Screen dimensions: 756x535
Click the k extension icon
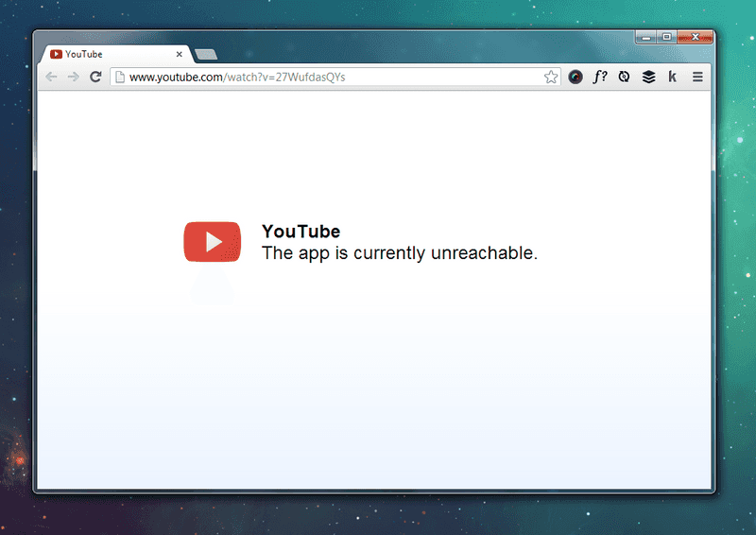[x=672, y=77]
